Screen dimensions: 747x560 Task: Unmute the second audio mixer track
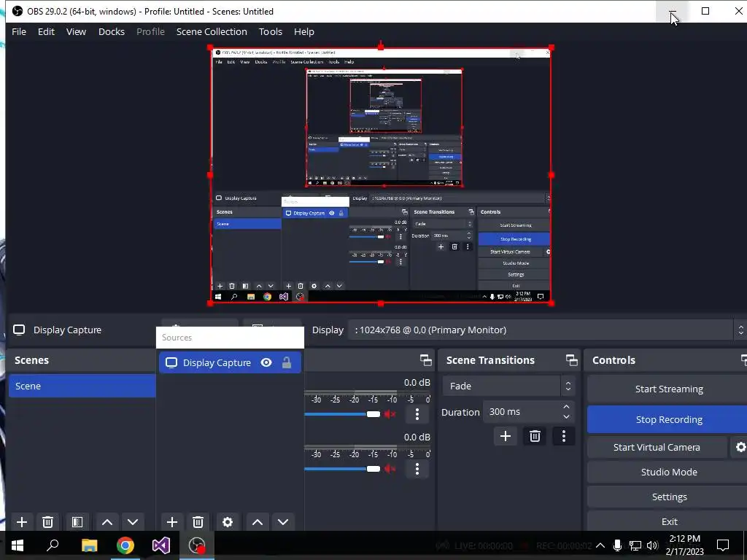click(390, 469)
